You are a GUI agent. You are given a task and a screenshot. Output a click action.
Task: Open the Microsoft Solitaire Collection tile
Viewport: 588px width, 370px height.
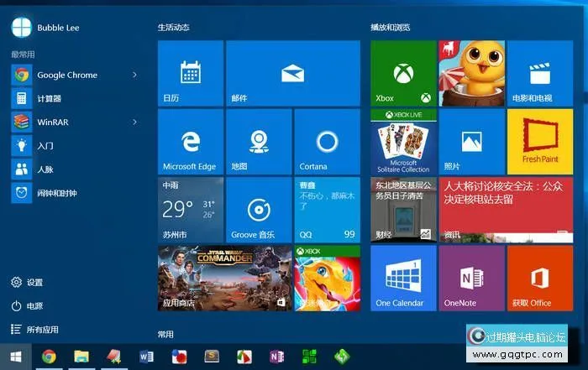click(402, 141)
